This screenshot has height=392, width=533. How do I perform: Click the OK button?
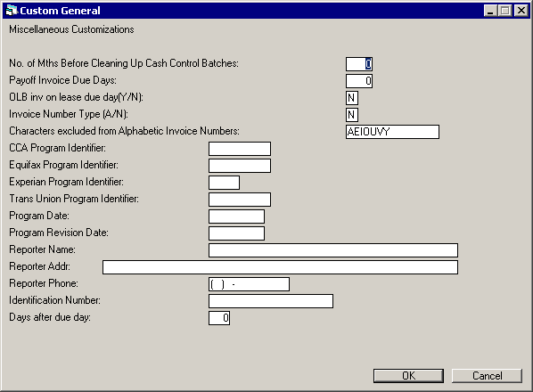coord(408,376)
